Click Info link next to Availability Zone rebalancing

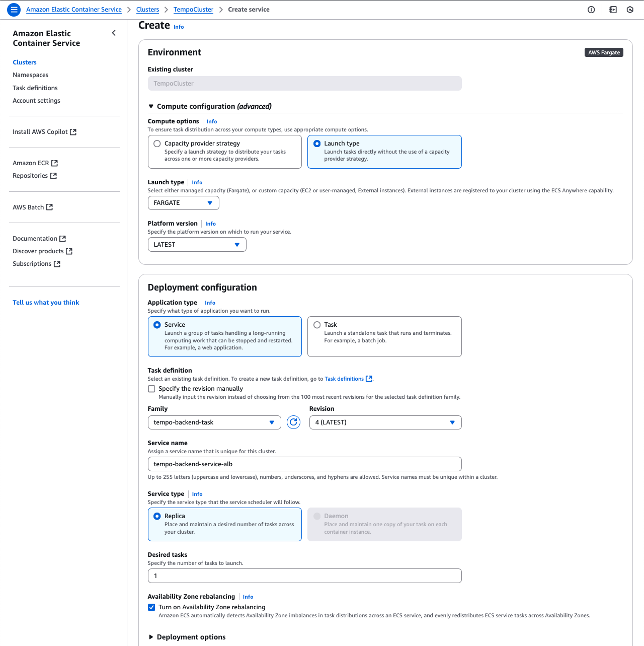[x=248, y=597]
